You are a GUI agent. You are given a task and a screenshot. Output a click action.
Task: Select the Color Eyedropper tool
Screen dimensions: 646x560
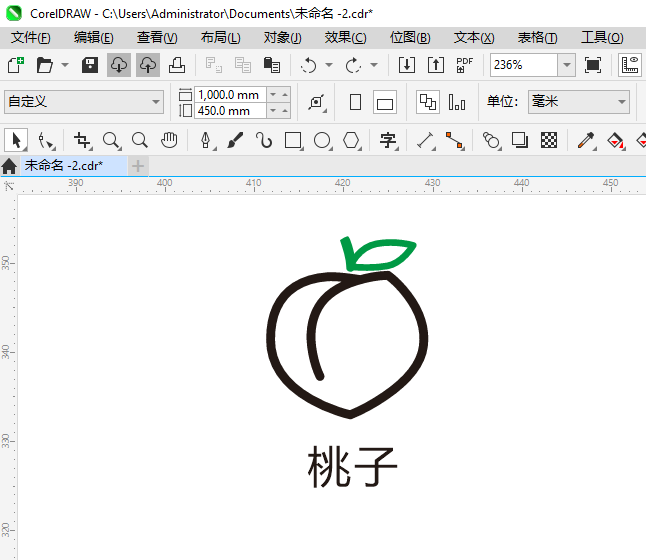click(x=586, y=141)
